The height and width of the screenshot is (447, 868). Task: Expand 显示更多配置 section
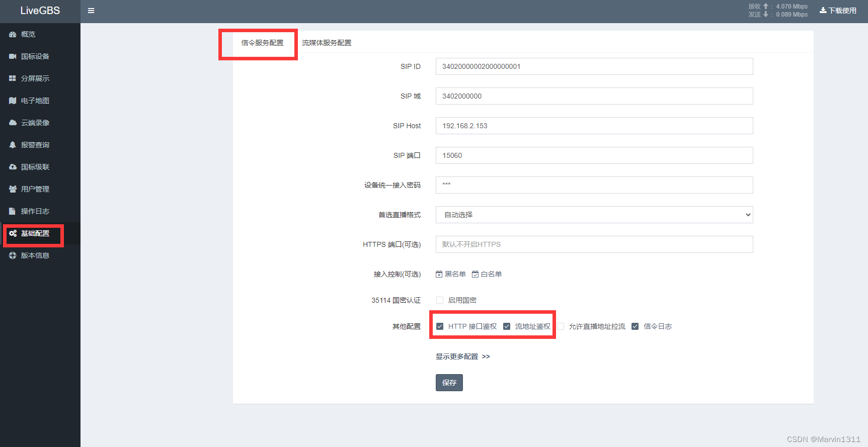462,356
